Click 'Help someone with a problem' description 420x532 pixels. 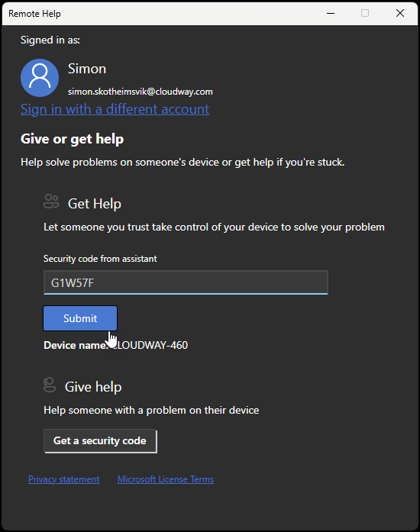151,410
